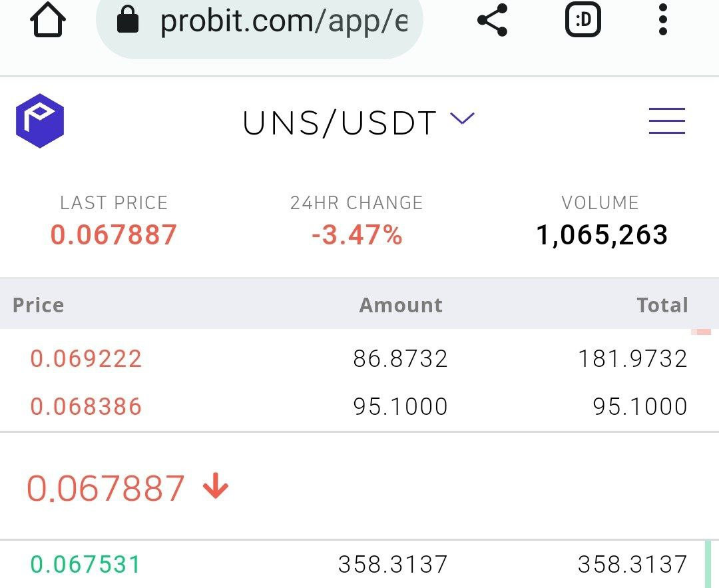Open the three-dot browser menu
The image size is (719, 588).
point(662,20)
